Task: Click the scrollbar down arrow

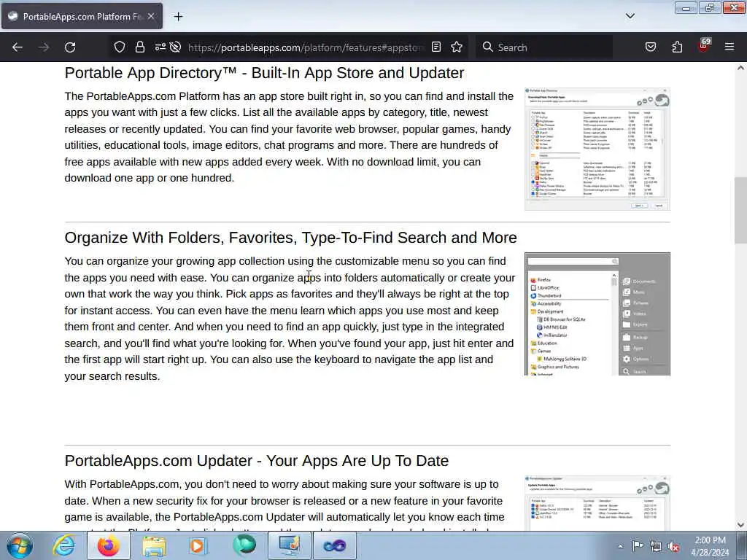Action: pos(740,525)
